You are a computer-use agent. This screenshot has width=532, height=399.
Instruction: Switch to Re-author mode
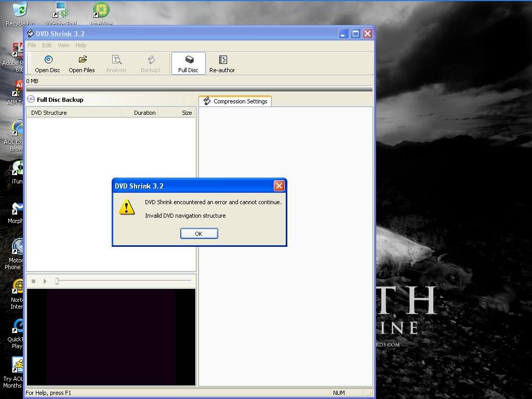[x=222, y=64]
